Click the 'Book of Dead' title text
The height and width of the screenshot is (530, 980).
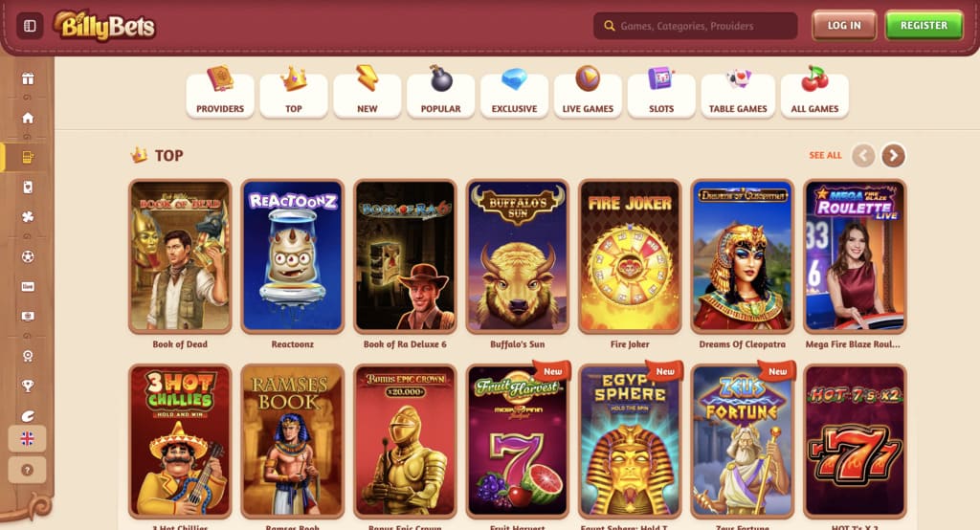click(x=180, y=344)
